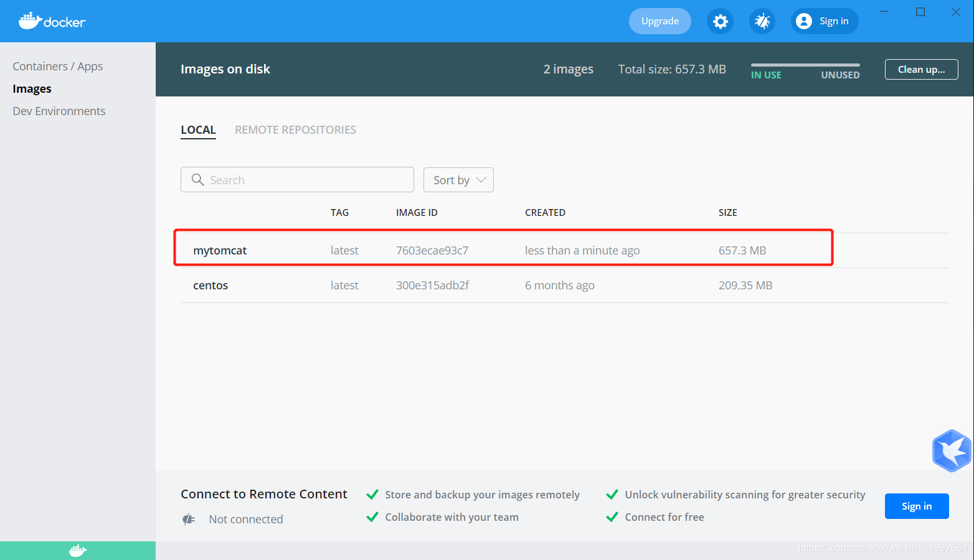Viewport: 974px width, 560px height.
Task: Click checkmark beside 'Unlock vulnerability scanning'
Action: 612,495
